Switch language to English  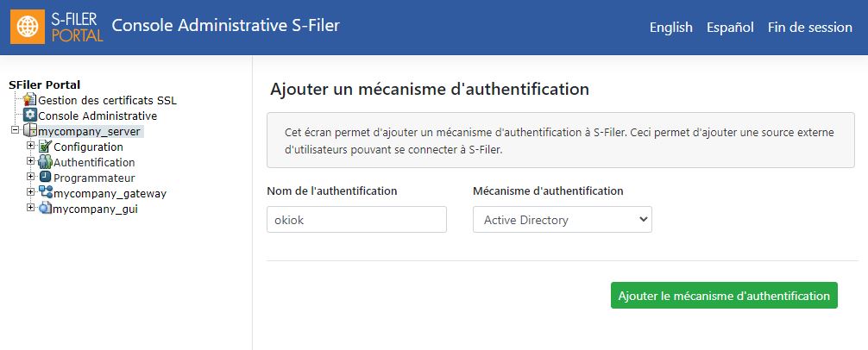point(671,27)
